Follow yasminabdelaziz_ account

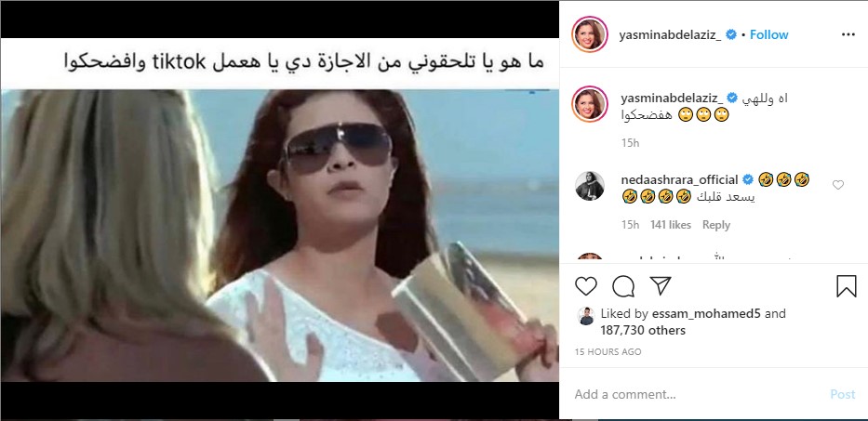point(768,35)
